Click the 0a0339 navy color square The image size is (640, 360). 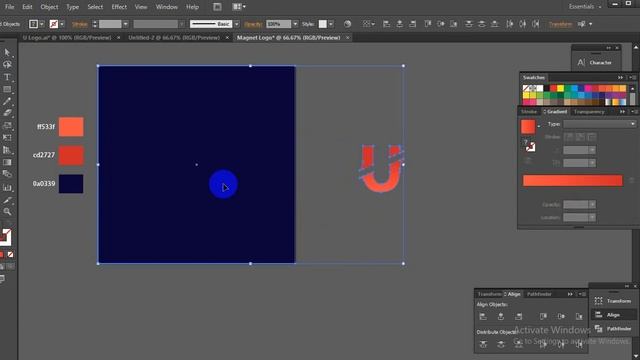point(71,184)
